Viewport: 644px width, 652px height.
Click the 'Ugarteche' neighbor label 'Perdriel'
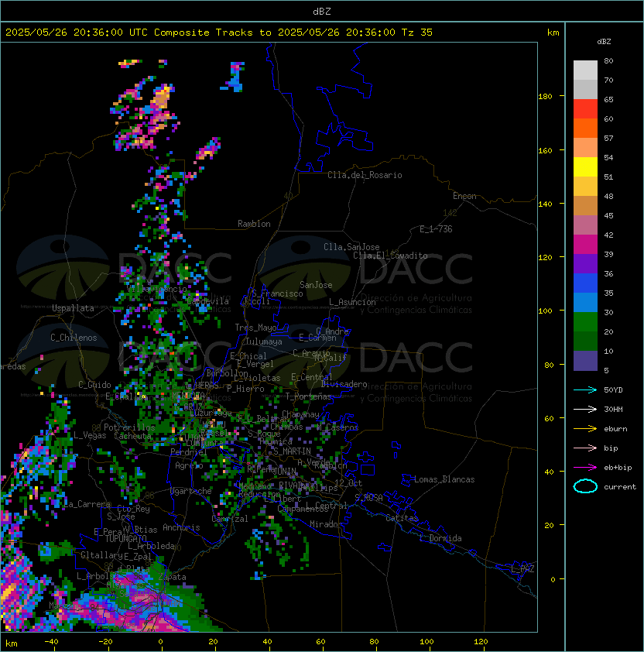[x=188, y=452]
